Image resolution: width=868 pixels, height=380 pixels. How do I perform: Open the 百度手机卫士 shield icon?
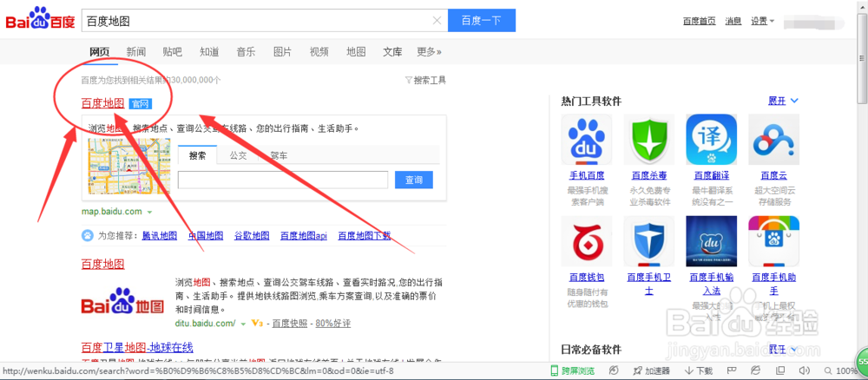[x=648, y=241]
